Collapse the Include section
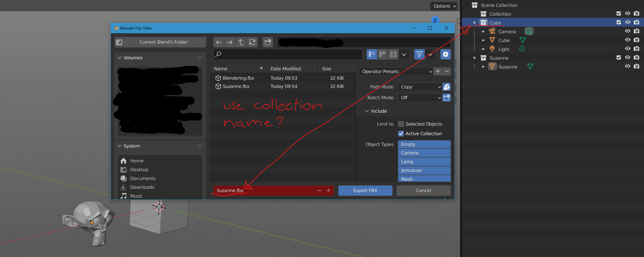This screenshot has width=644, height=257. 367,111
